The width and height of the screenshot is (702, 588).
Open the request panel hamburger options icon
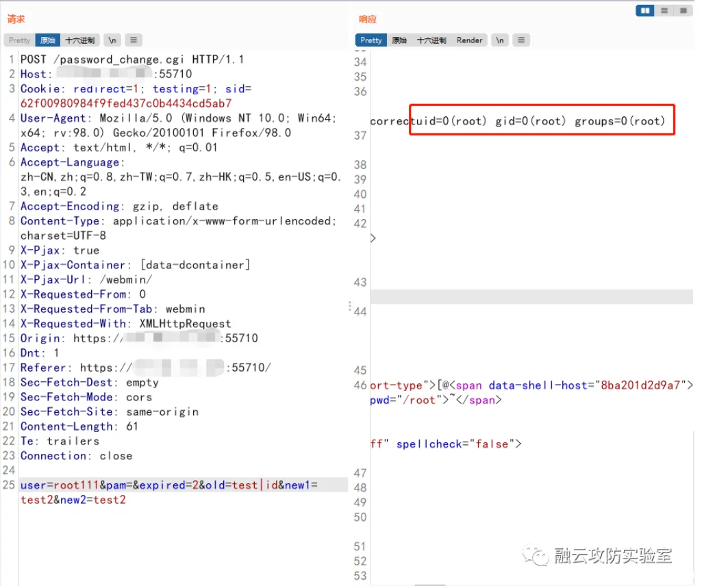point(133,40)
